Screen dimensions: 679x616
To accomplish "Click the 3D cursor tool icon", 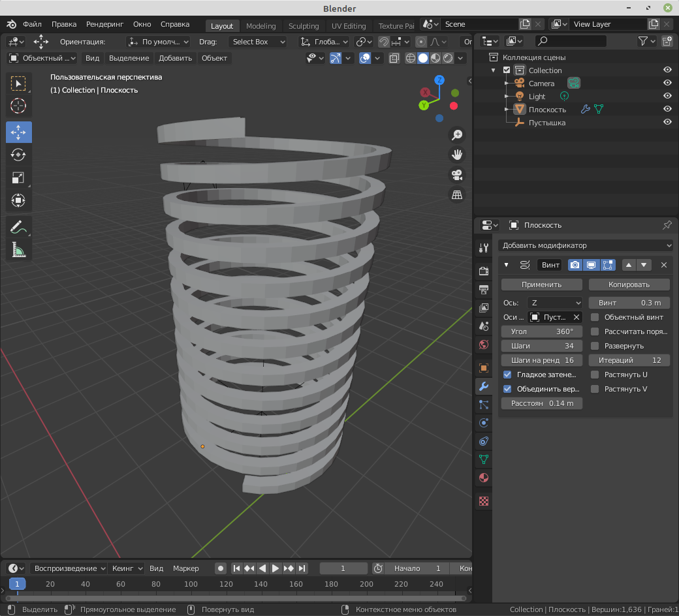I will pos(18,106).
